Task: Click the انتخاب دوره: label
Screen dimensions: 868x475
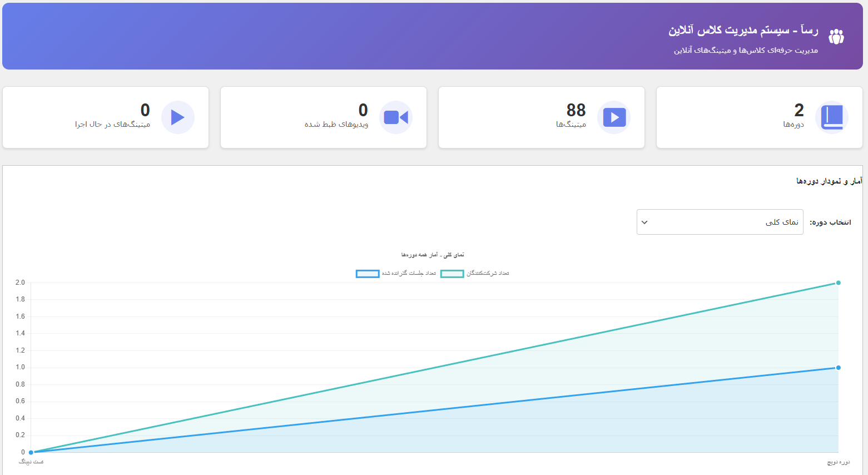Action: pyautogui.click(x=830, y=222)
